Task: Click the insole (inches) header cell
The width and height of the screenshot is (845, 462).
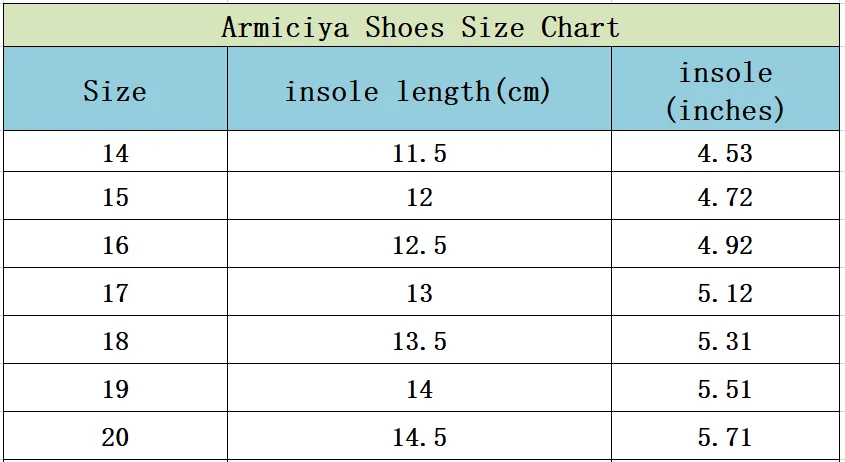Action: tap(725, 91)
